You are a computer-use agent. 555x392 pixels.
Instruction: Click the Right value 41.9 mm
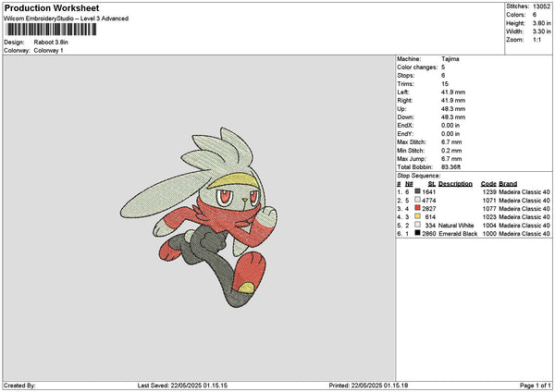(453, 101)
